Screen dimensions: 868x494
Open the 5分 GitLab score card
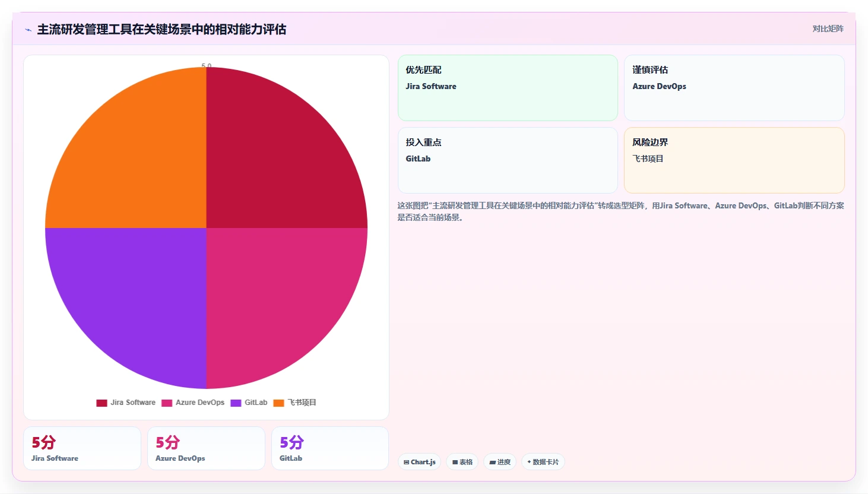[330, 448]
